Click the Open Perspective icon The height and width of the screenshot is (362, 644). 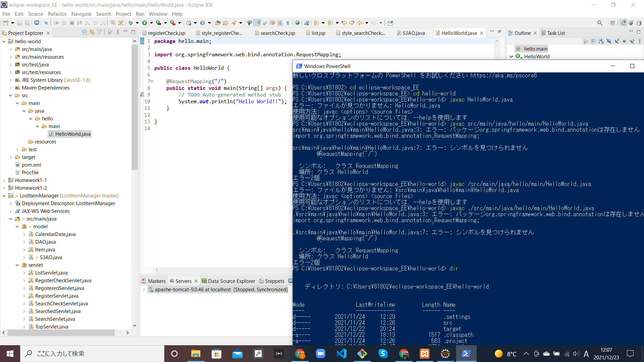(612, 23)
